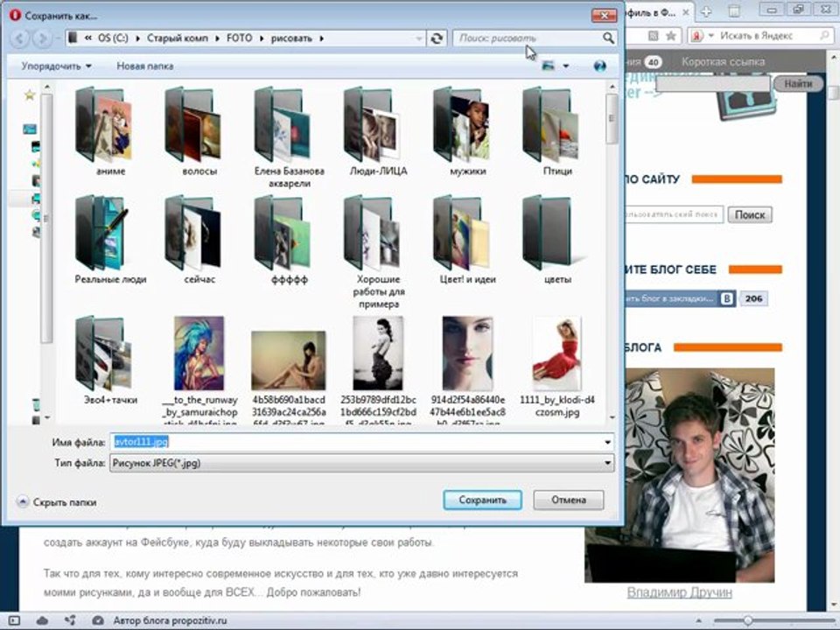840x630 pixels.
Task: Click the change view icon
Action: click(x=548, y=66)
